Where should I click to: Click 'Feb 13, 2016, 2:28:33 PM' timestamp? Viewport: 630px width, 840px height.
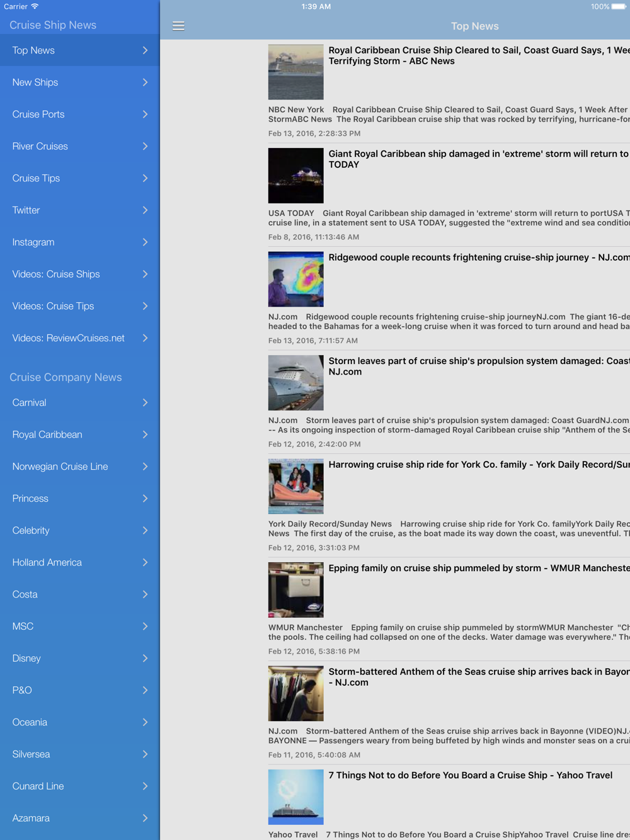pos(314,133)
